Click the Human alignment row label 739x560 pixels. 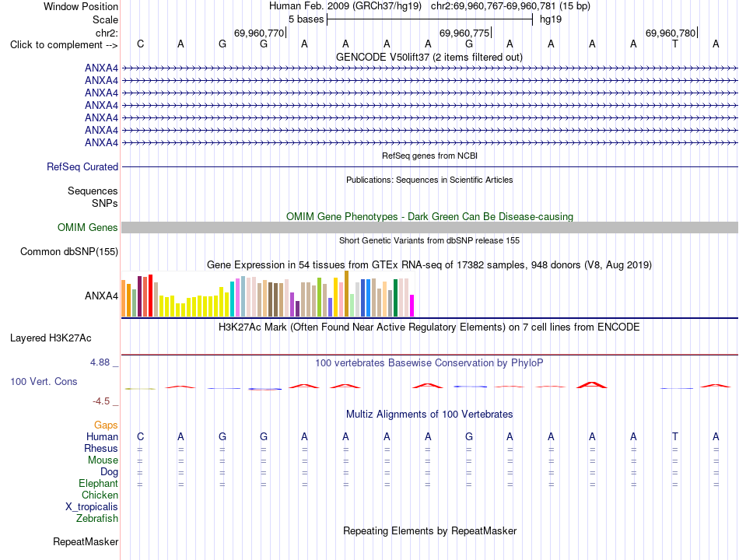point(102,437)
